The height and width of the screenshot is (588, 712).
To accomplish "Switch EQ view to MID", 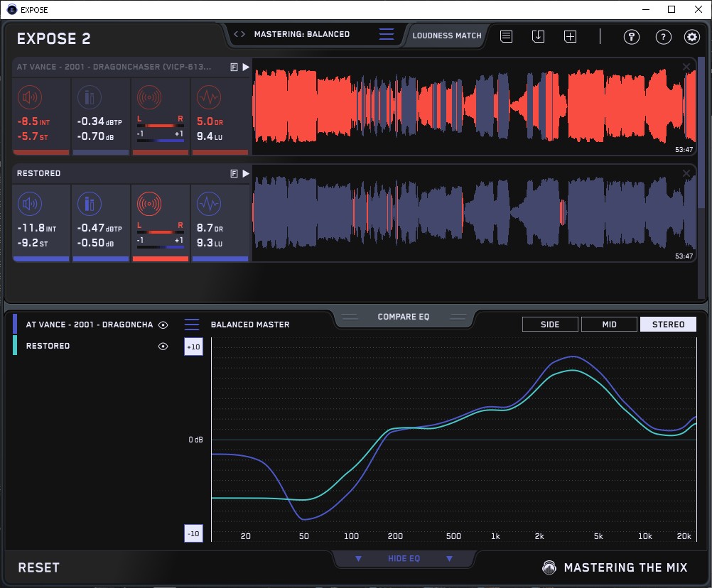I will 609,325.
